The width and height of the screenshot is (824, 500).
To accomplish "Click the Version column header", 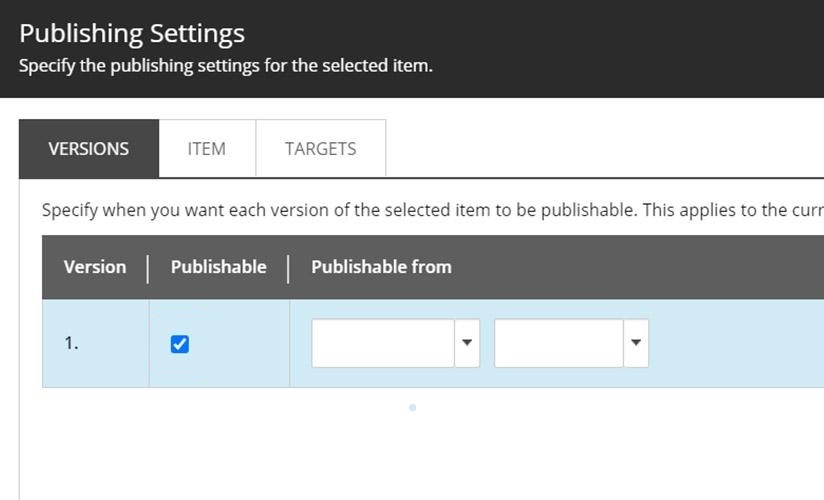I will pos(95,267).
